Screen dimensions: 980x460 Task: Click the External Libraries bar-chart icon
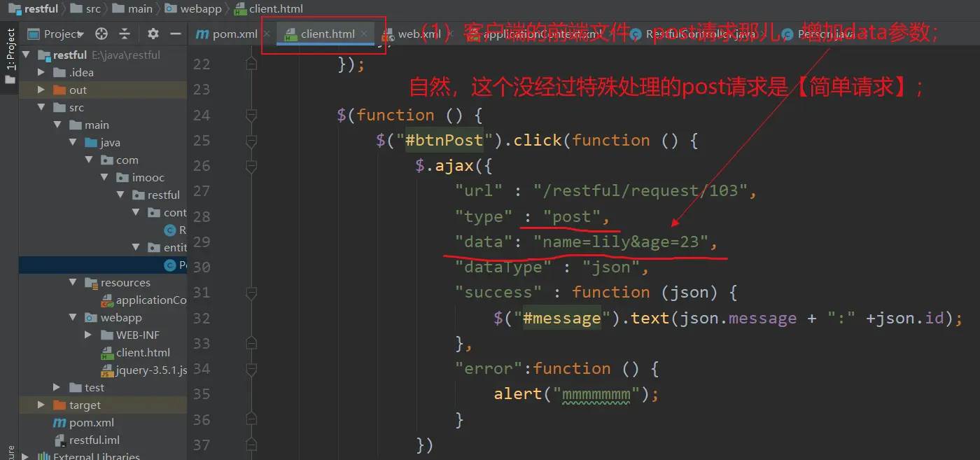pyautogui.click(x=43, y=456)
